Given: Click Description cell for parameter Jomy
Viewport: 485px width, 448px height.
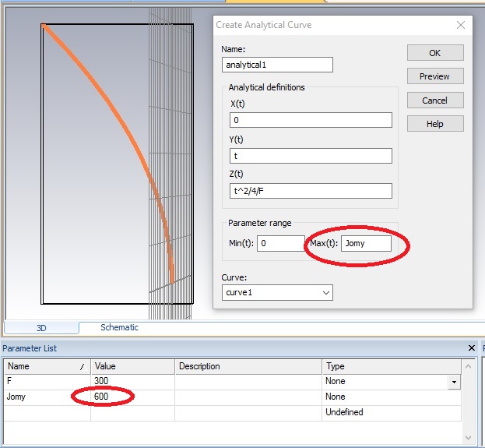Looking at the screenshot, I should click(248, 397).
